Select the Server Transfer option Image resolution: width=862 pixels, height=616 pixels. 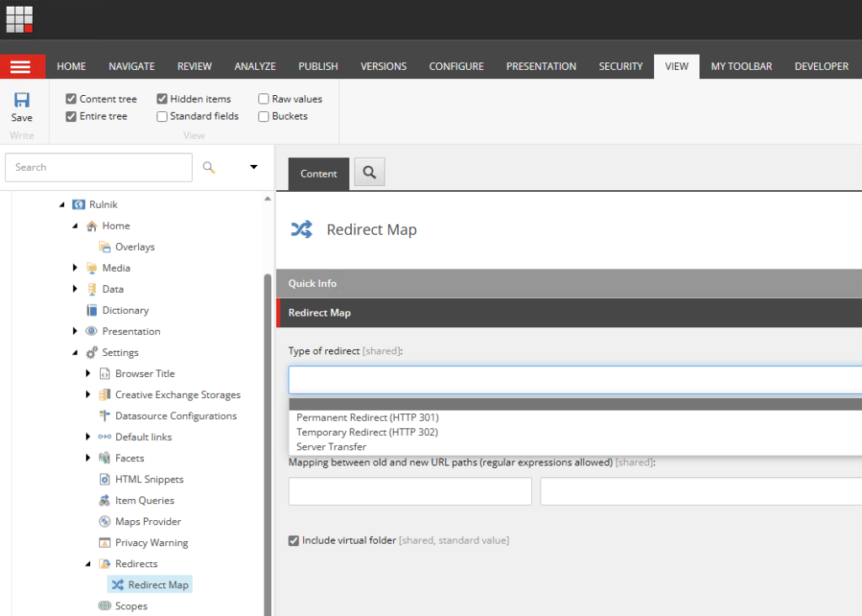click(x=331, y=447)
